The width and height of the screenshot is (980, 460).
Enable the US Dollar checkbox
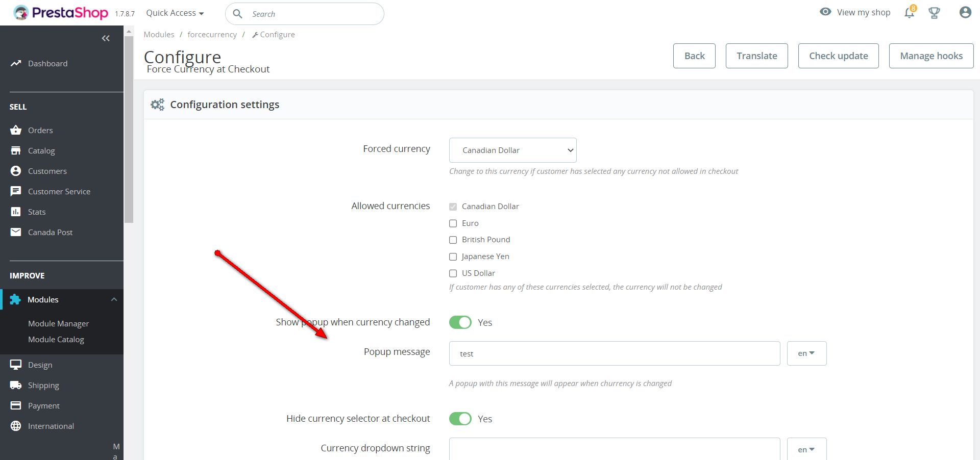click(453, 273)
